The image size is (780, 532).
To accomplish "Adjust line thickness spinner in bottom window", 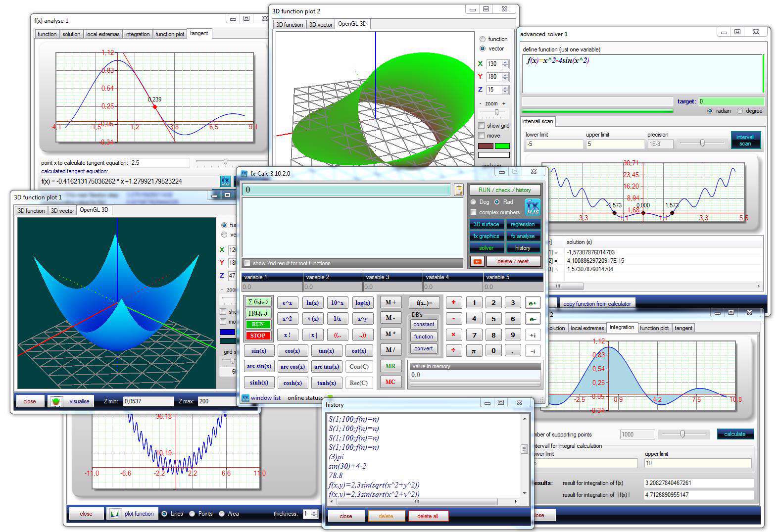I will coord(314,514).
